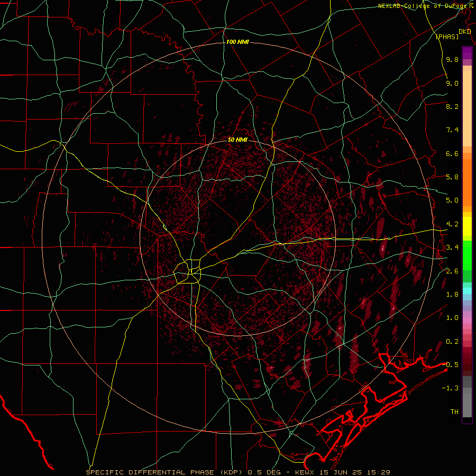Click the 0.2 scale label
The image size is (476, 476).
[x=452, y=342]
